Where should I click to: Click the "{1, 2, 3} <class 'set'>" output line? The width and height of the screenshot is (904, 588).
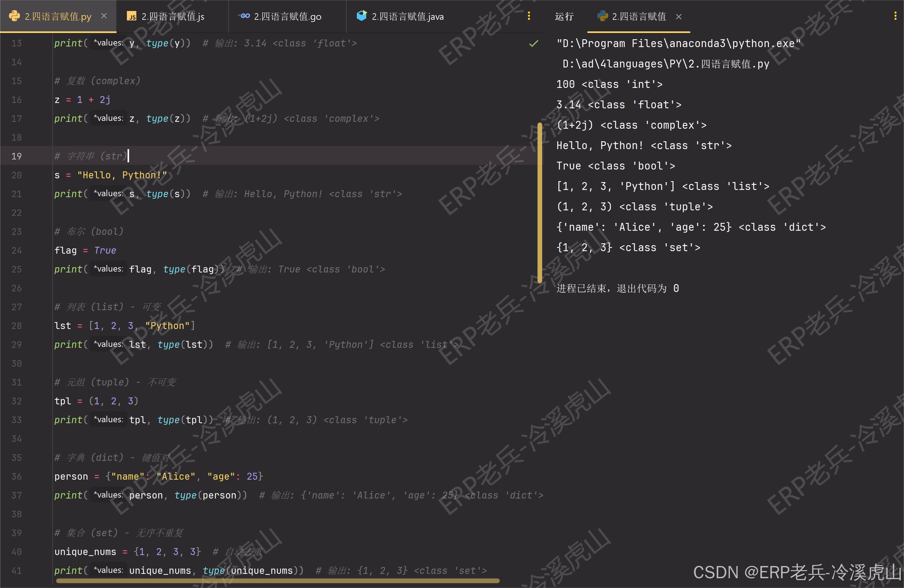(x=628, y=248)
